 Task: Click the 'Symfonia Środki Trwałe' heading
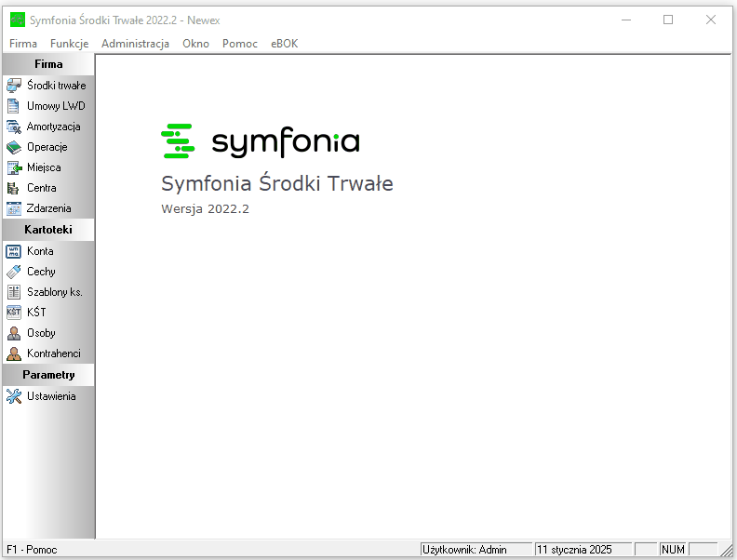(x=277, y=183)
